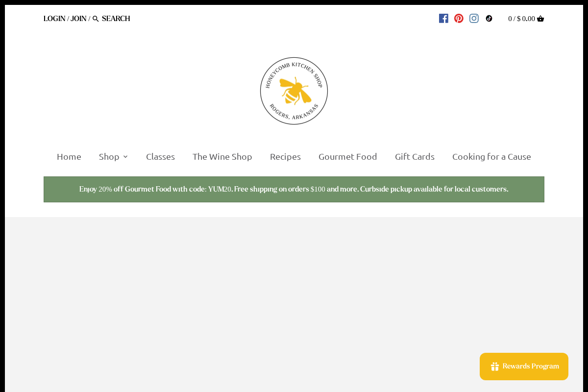This screenshot has height=392, width=588.
Task: Expand the Shop navigation dropdown
Action: [x=109, y=157]
